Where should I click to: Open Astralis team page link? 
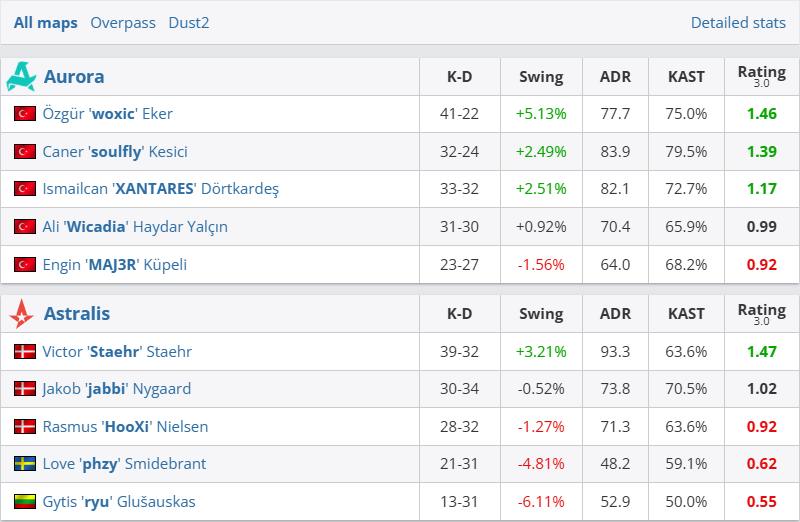[77, 314]
